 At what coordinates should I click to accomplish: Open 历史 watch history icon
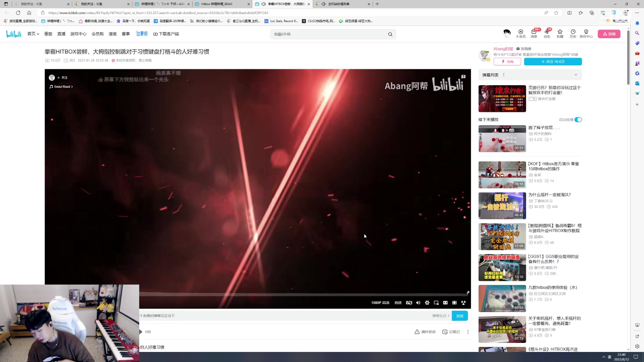(x=573, y=34)
